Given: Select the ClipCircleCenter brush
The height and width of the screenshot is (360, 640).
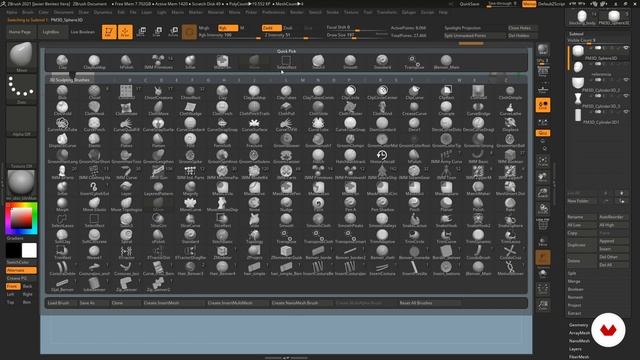Looking at the screenshot, I should 382,92.
